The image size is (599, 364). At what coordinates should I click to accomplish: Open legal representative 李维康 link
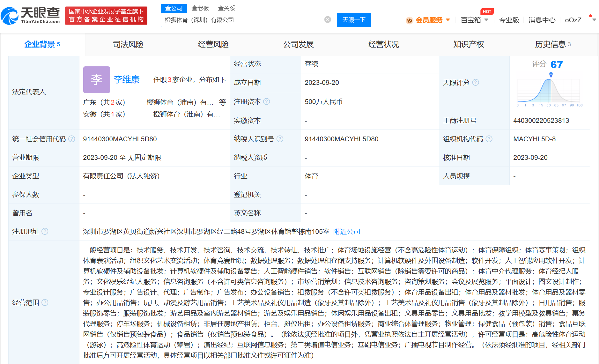coord(127,79)
